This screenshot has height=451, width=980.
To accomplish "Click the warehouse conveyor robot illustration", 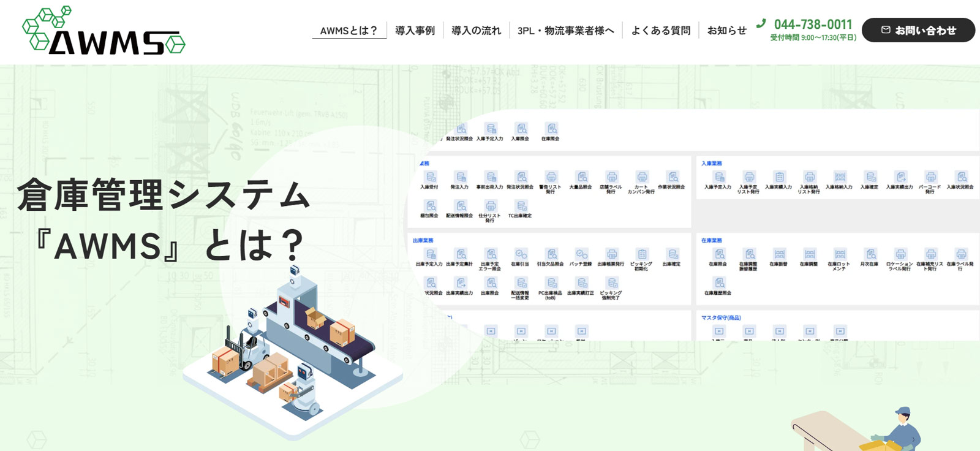I will pyautogui.click(x=293, y=352).
